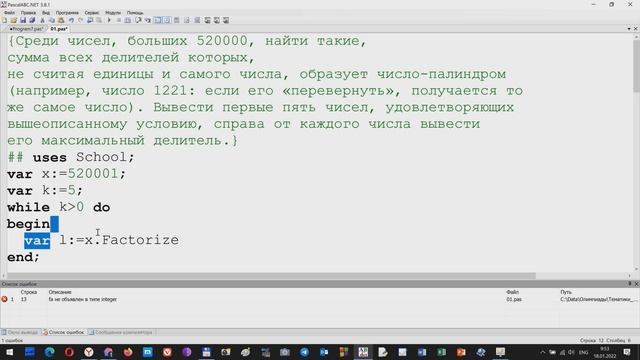
Task: Click on 'while k>0 do' line
Action: [x=58, y=207]
